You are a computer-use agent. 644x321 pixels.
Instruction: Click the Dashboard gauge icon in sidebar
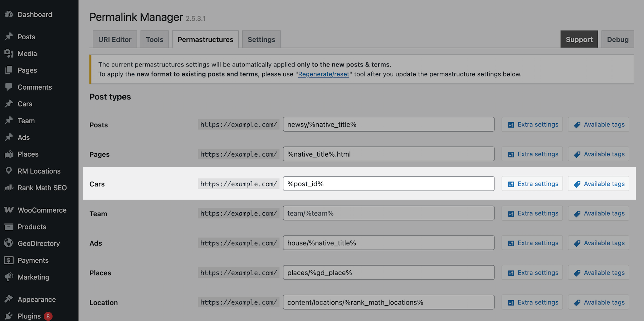point(9,15)
